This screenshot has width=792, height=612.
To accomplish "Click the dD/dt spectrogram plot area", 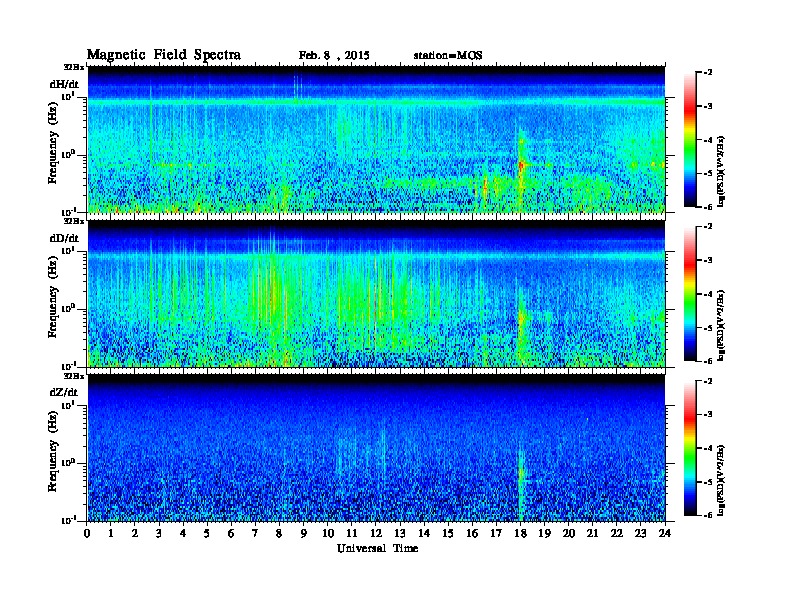I will [376, 294].
